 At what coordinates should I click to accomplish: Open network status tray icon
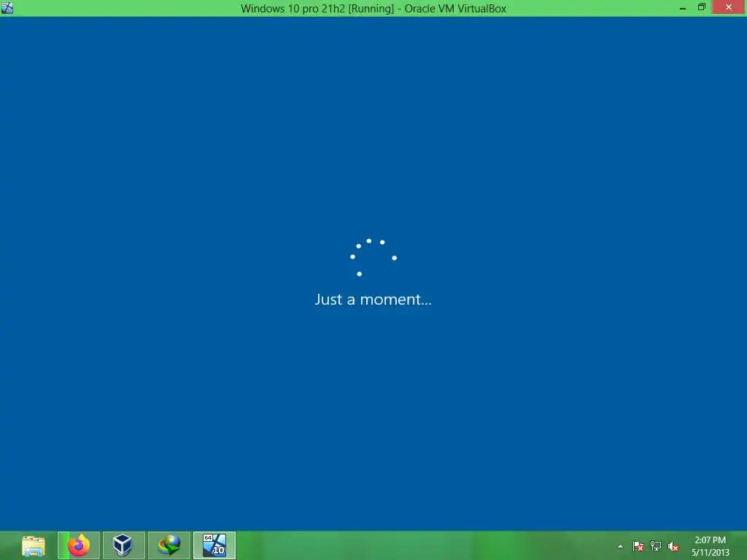pos(656,546)
